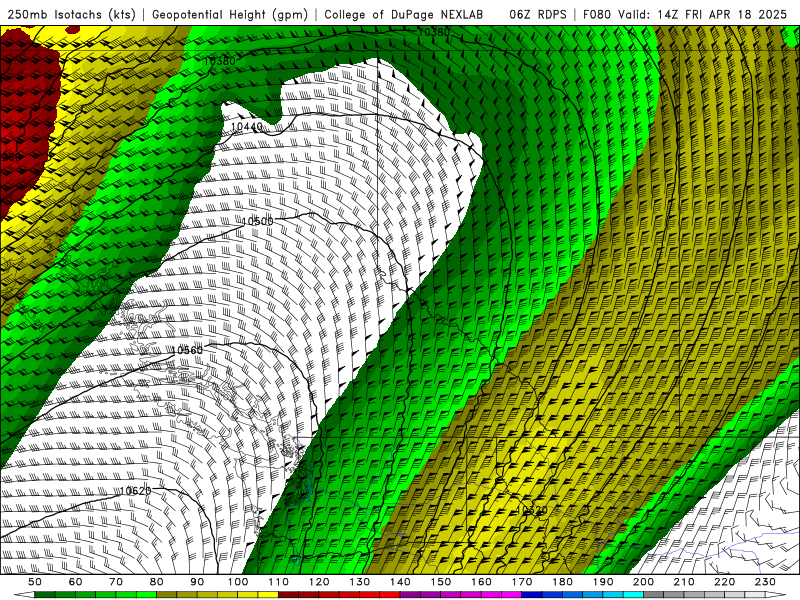The width and height of the screenshot is (800, 600).
Task: Click the 90 knot colorbar label
Action: (197, 582)
